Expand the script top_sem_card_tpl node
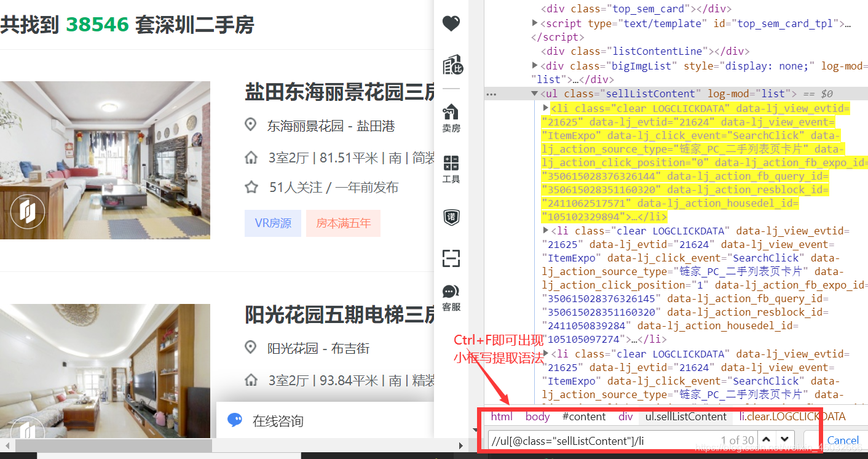The image size is (868, 459). coord(535,23)
